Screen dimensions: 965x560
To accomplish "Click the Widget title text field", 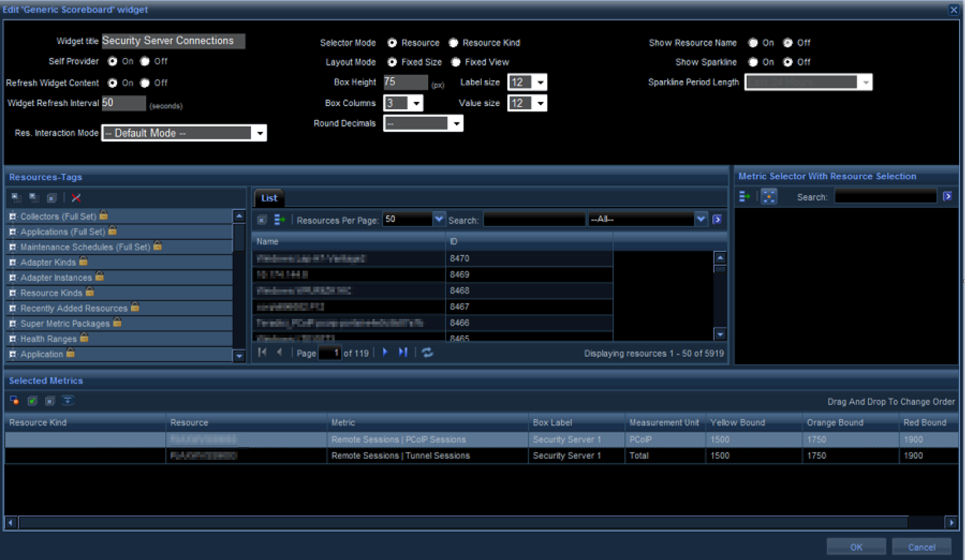I will tap(173, 41).
